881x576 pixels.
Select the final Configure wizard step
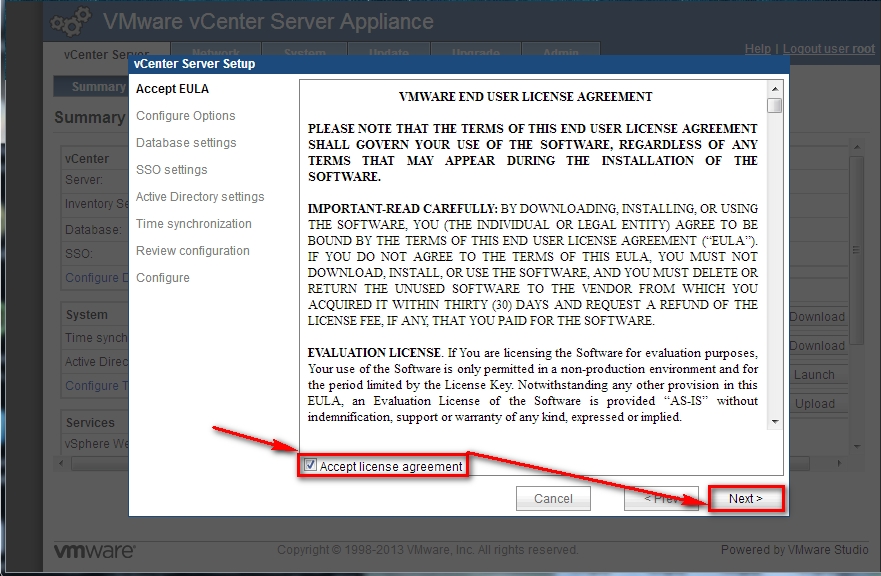coord(162,278)
